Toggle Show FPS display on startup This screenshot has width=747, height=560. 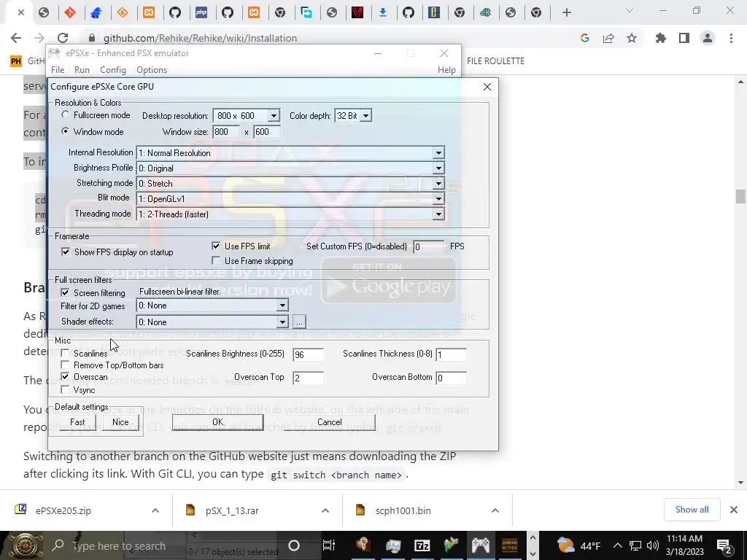click(x=65, y=252)
